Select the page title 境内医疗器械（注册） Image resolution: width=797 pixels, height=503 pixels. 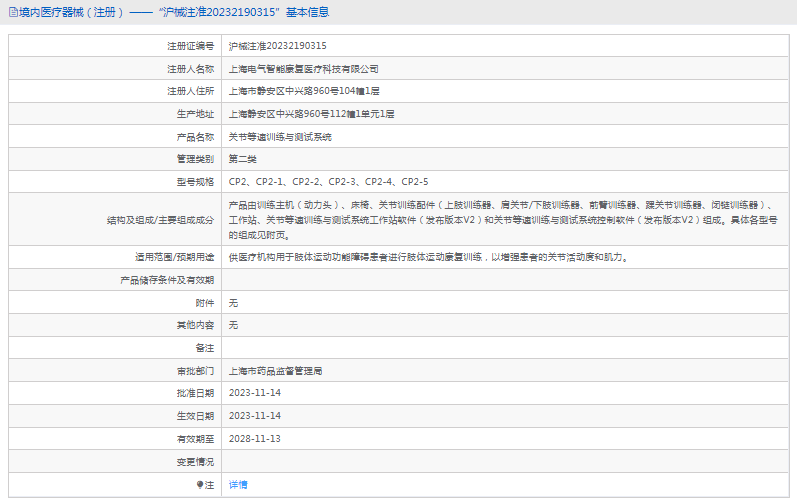(72, 12)
